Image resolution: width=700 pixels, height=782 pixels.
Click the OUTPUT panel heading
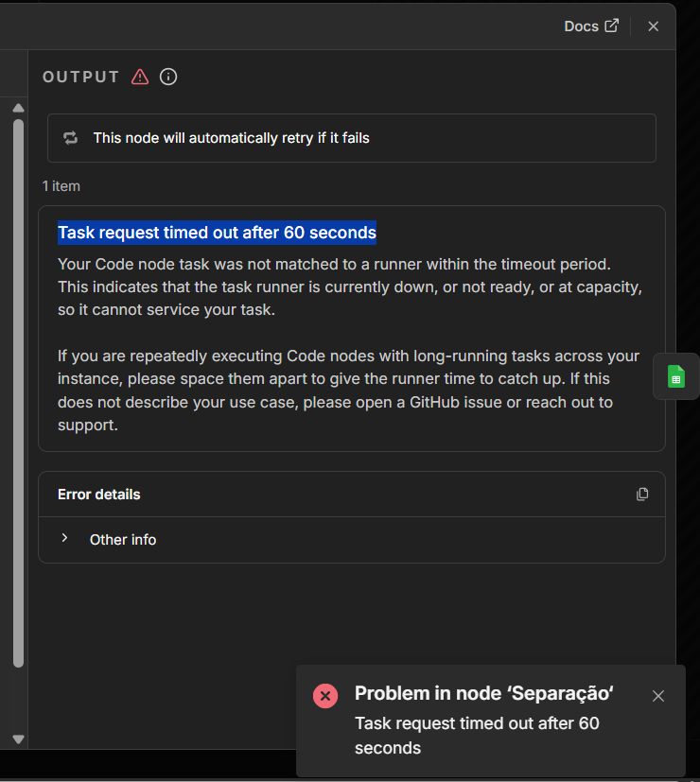click(81, 77)
